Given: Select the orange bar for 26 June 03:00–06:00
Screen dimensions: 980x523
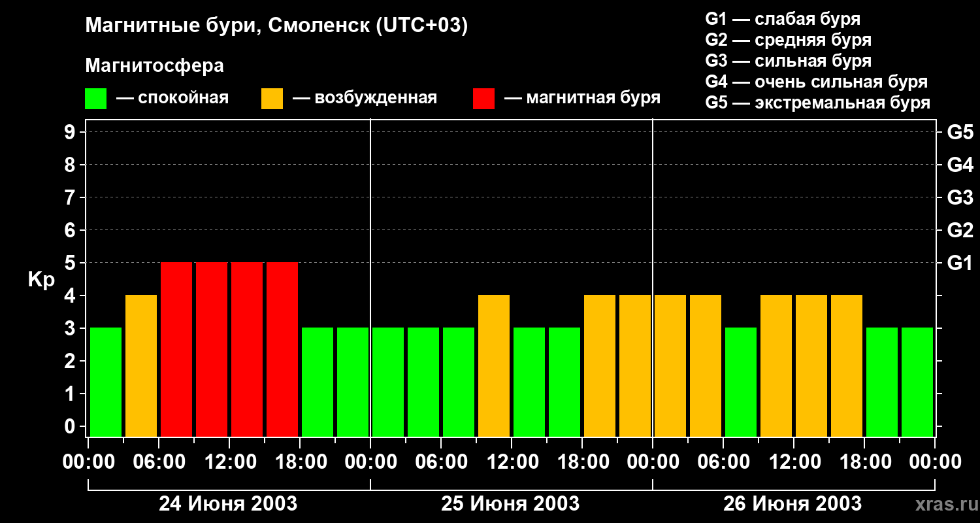Looking at the screenshot, I should pyautogui.click(x=706, y=365).
